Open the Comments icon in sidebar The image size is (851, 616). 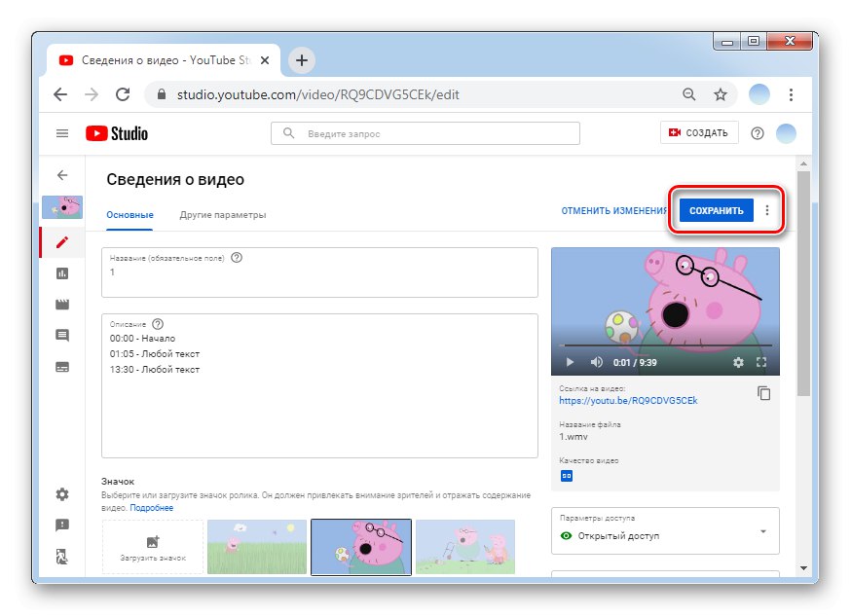(62, 336)
